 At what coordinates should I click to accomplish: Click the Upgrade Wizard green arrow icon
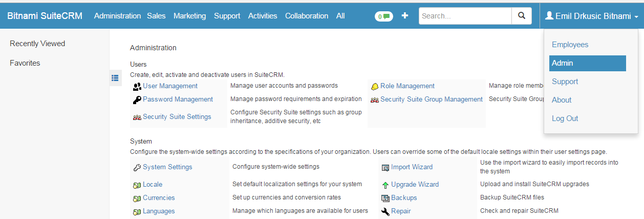point(385,185)
